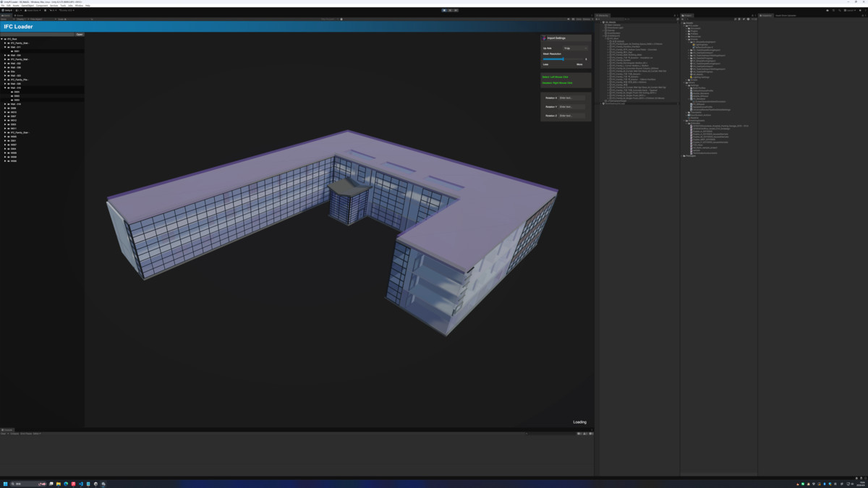Toggle the Stats overlay in Game view
Image resolution: width=868 pixels, height=488 pixels.
[579, 20]
